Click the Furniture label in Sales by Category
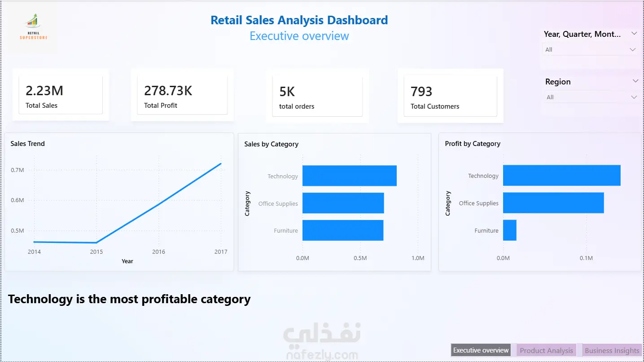 (286, 231)
